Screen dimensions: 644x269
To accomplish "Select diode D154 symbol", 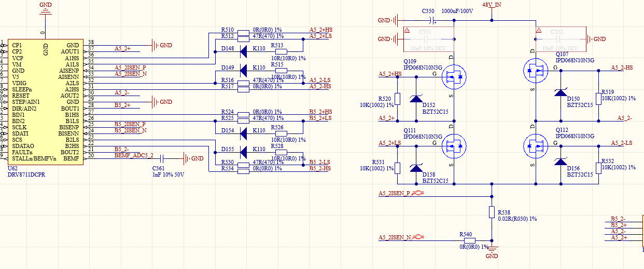I will [x=244, y=133].
